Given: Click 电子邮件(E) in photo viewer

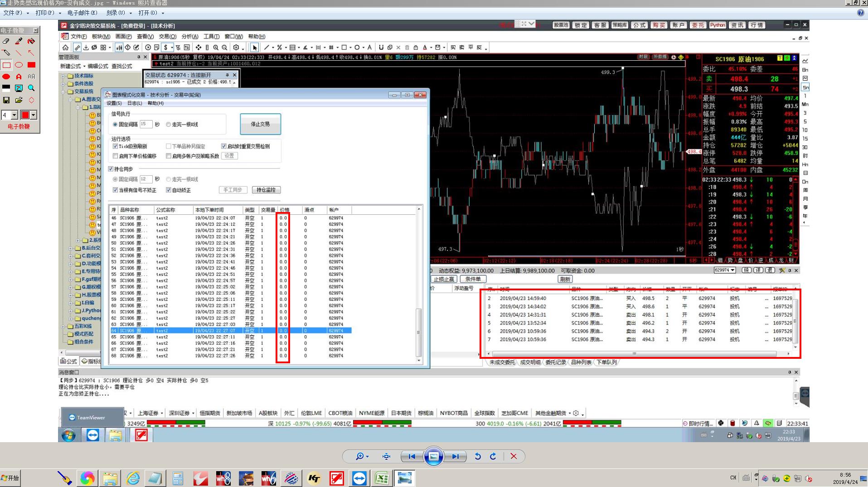Looking at the screenshot, I should tap(82, 13).
